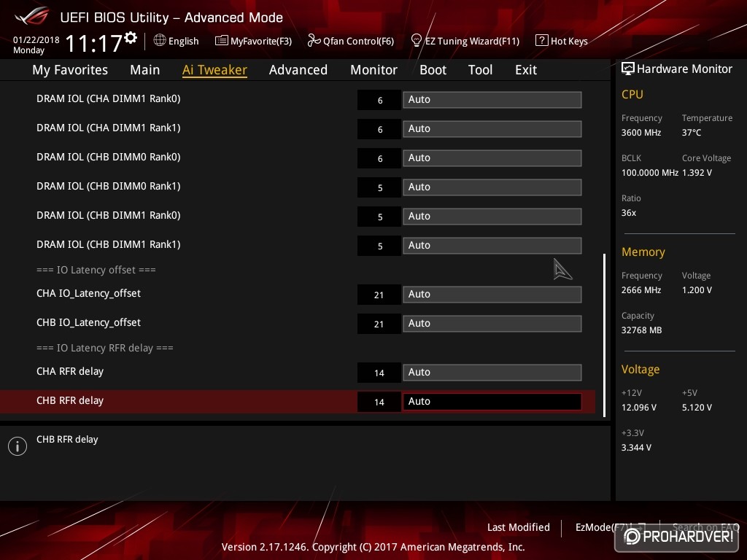Switch to EzMode(F7)
747x560 pixels.
603,527
